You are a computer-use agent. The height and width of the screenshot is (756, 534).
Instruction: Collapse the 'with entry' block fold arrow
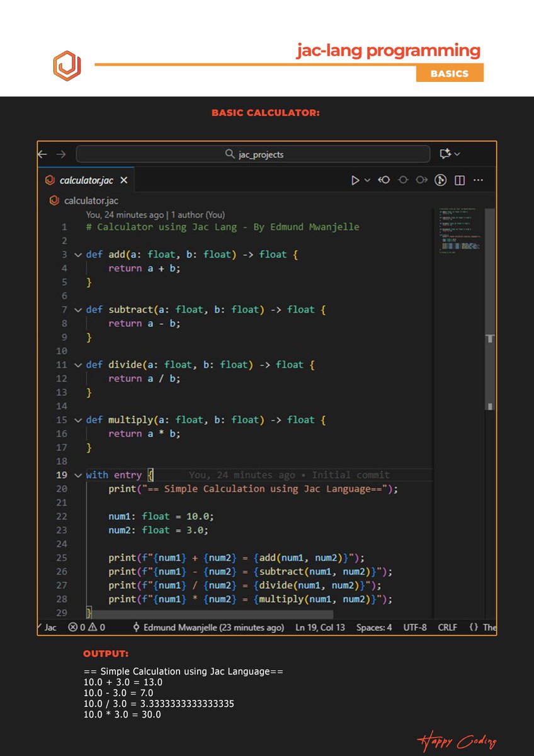pos(77,475)
